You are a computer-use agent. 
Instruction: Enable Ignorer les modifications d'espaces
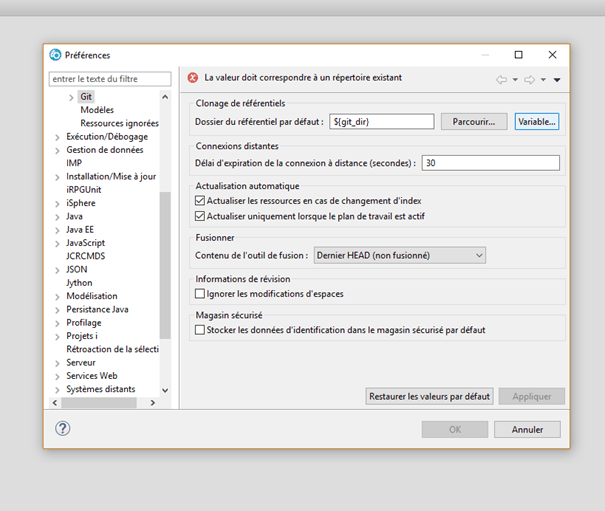pyautogui.click(x=199, y=294)
